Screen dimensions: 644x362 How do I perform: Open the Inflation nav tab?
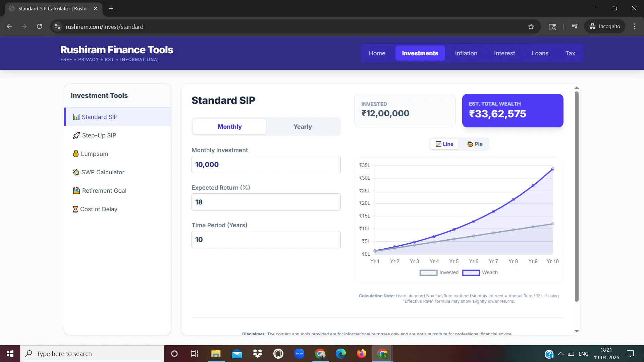[x=466, y=53]
